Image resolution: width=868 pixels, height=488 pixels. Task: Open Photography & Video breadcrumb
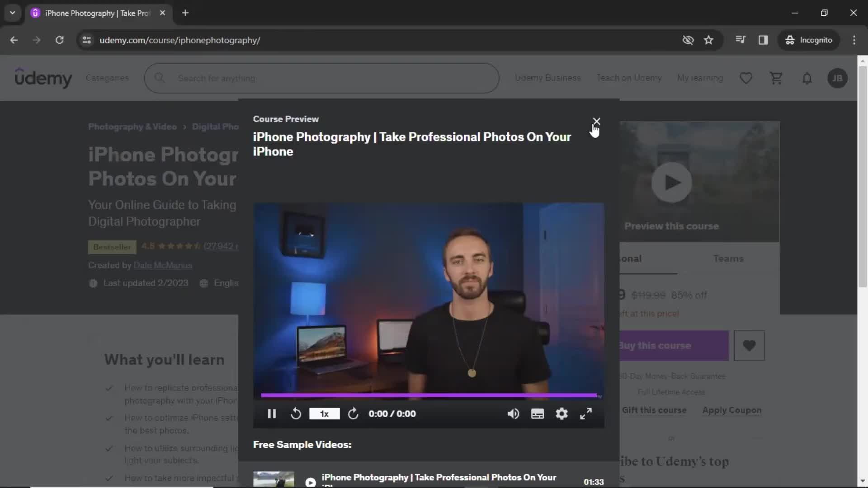(132, 127)
